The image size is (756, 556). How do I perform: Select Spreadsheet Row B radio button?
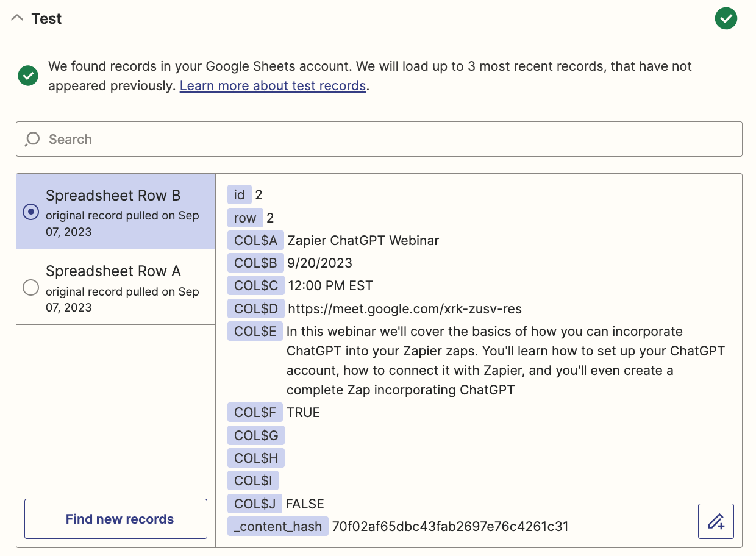click(x=30, y=212)
